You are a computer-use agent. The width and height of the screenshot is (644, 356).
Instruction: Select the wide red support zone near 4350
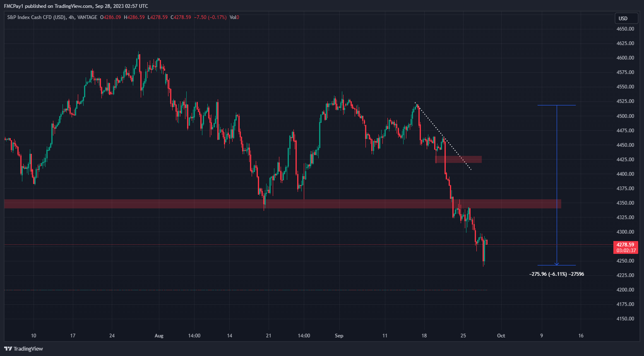point(283,204)
